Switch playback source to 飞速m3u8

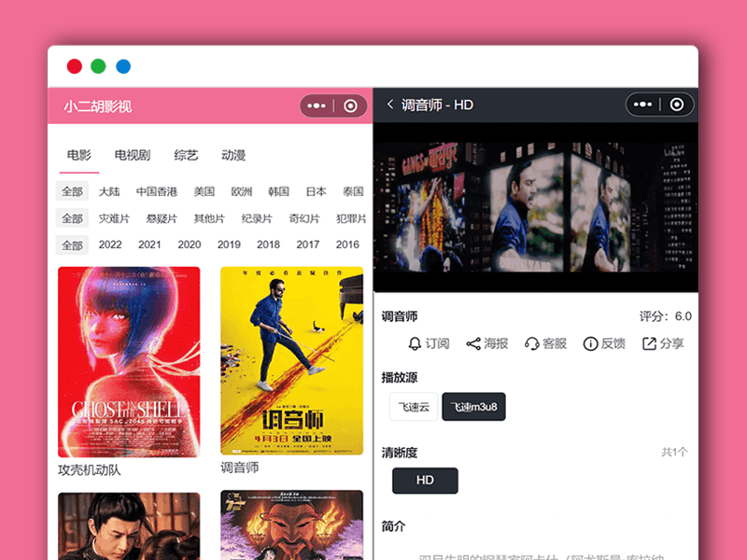click(475, 406)
